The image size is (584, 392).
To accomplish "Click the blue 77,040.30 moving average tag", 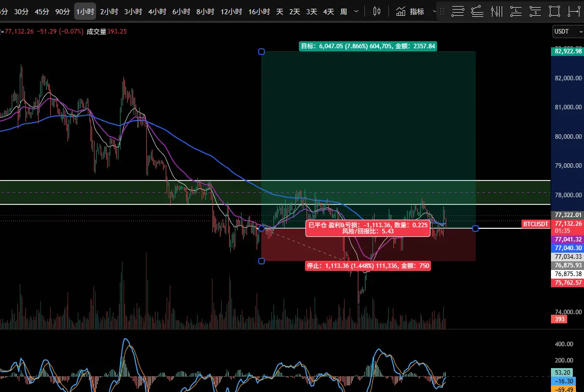I will 568,248.
